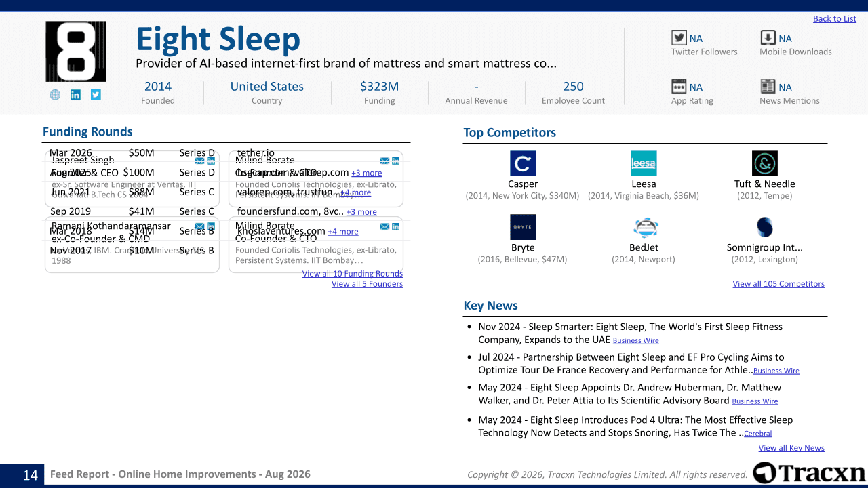Screen dimensions: 868x488
Task: Open Eight Sleep's Twitter icon under logo
Action: point(96,95)
